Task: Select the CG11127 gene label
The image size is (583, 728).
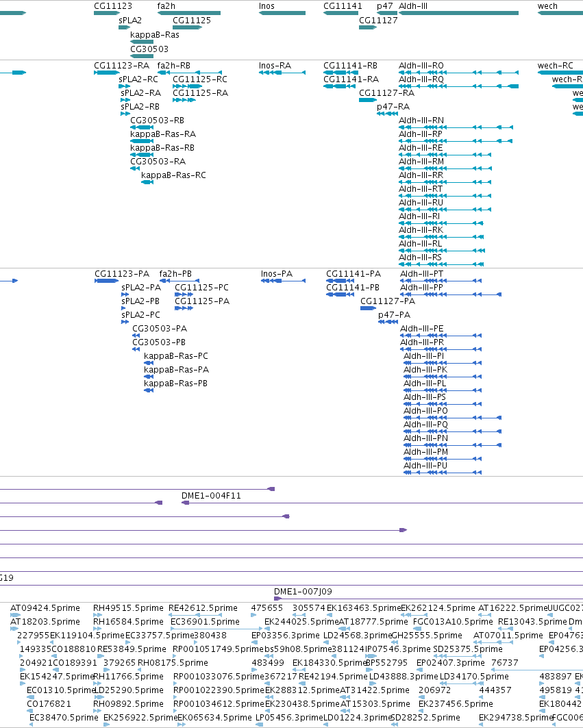Action: coord(378,21)
